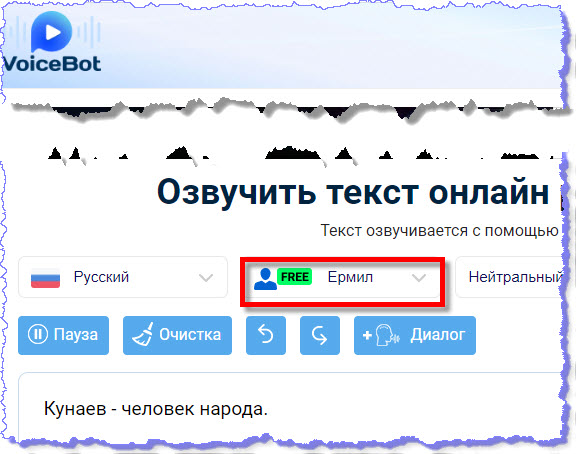Viewport: 576px width, 454px height.
Task: Click into the text area with Кунаев text
Action: (290, 406)
